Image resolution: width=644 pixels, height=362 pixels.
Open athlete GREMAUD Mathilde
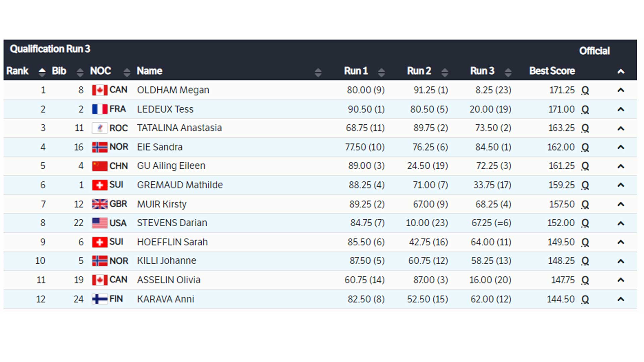tap(180, 185)
